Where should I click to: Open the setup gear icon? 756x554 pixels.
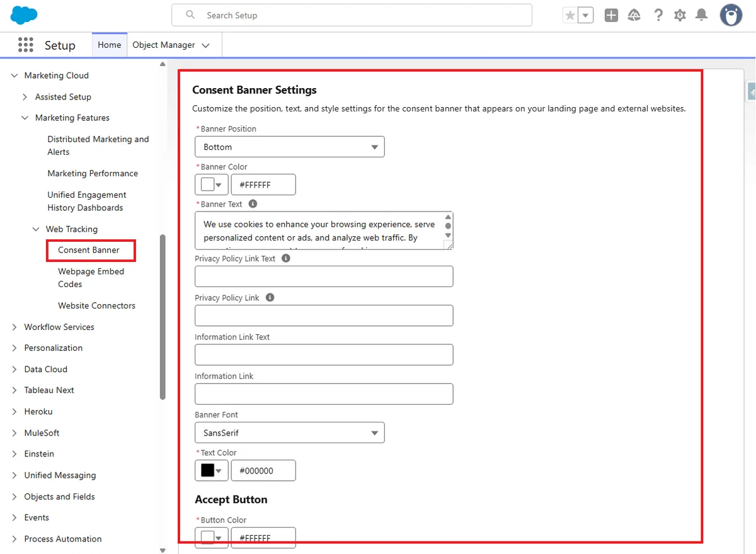680,15
